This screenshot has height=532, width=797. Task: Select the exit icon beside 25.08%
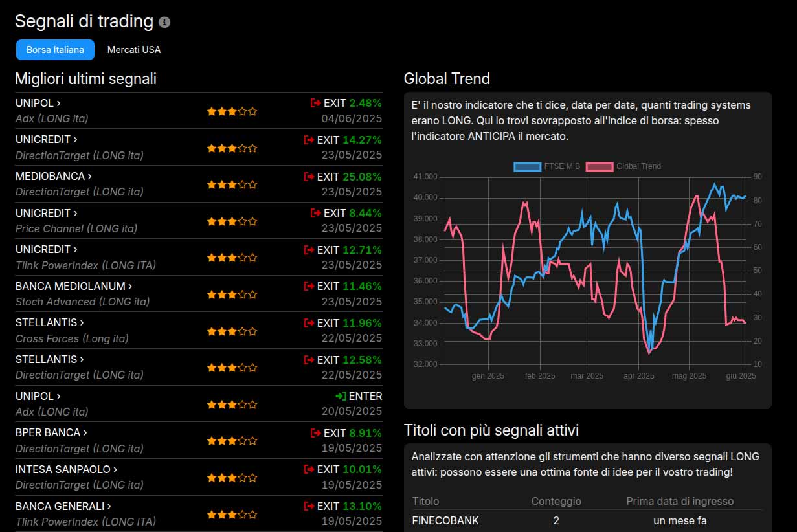point(309,176)
